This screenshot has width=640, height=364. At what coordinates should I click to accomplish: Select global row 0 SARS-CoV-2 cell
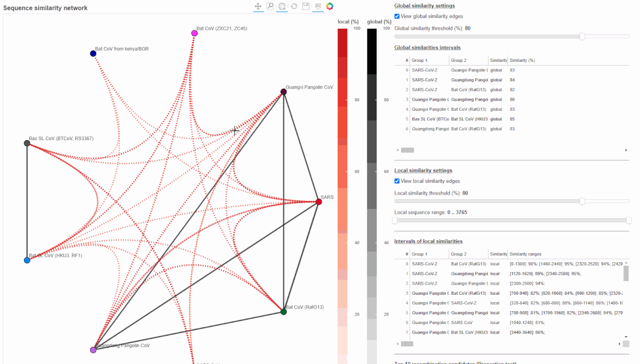coord(429,70)
